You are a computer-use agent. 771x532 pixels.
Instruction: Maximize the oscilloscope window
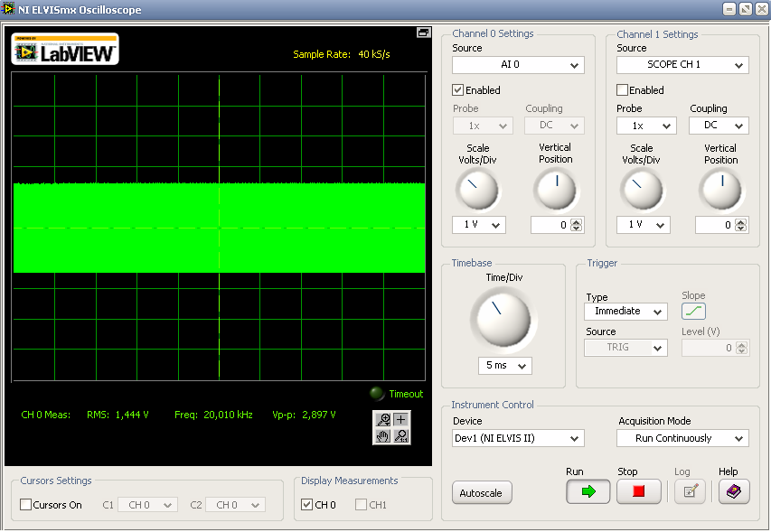746,9
